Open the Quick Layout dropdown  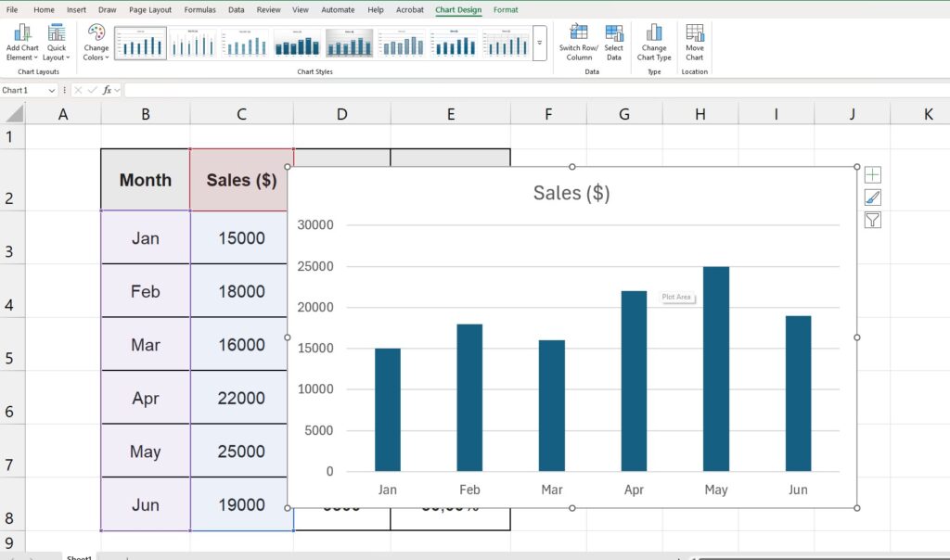(x=56, y=41)
